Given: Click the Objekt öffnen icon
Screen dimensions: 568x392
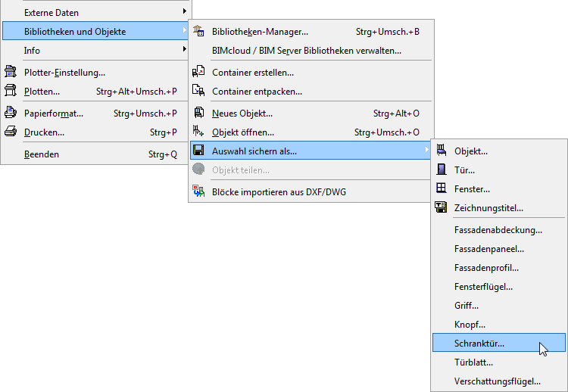Looking at the screenshot, I should point(198,132).
